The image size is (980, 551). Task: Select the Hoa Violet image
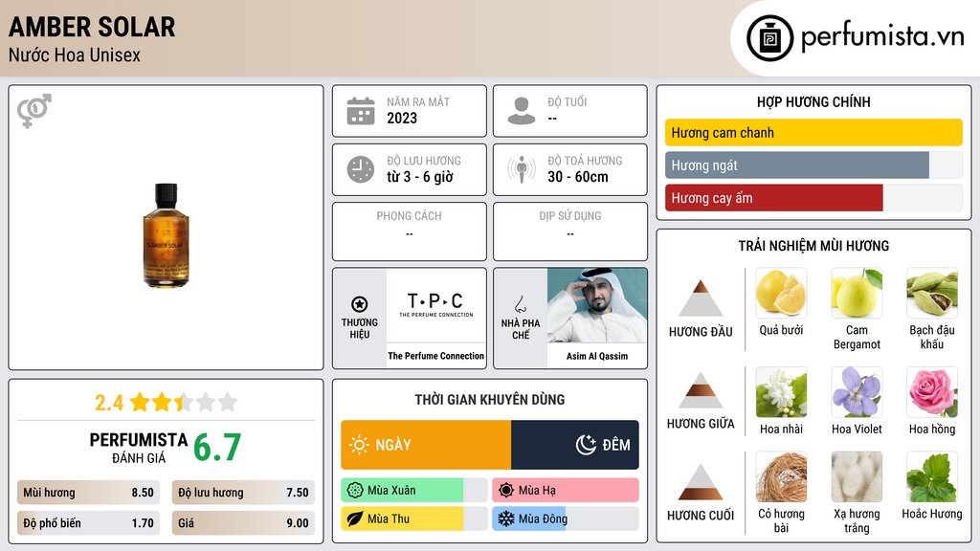[857, 391]
